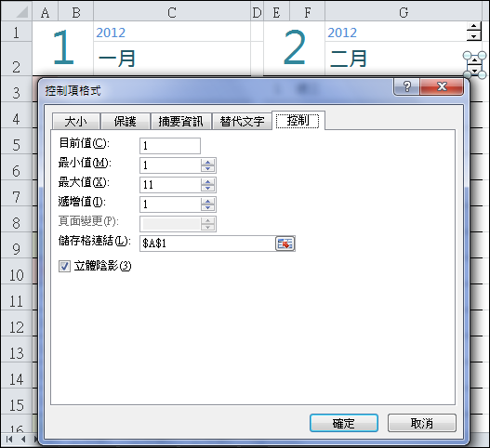Click the 一月 cell
Screen dimensions: 490x448
click(x=172, y=59)
